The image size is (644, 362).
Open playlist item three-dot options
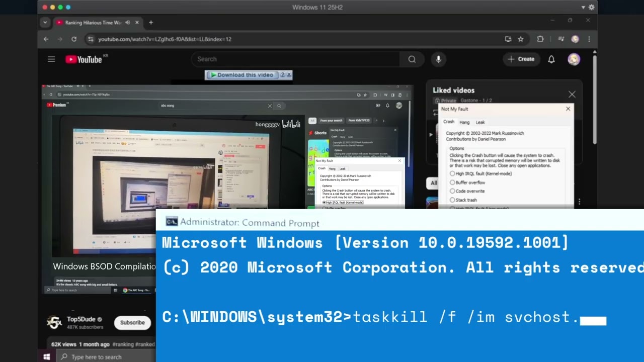(x=579, y=202)
